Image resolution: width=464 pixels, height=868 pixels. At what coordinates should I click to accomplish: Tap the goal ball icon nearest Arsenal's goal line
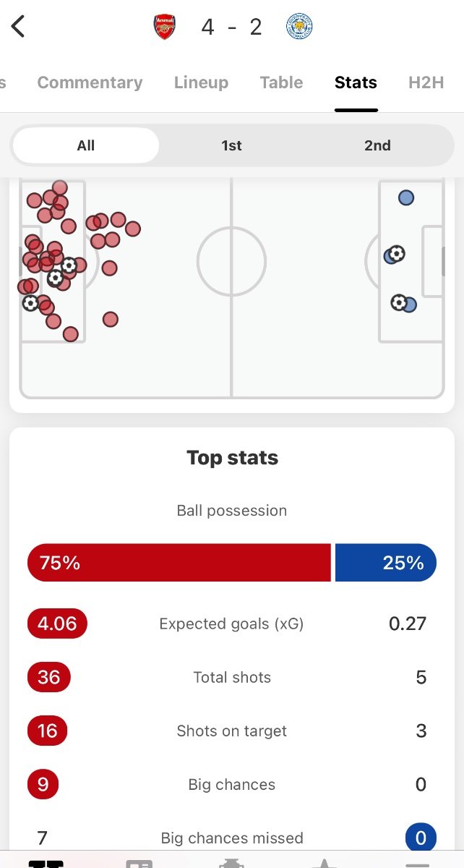[x=30, y=303]
